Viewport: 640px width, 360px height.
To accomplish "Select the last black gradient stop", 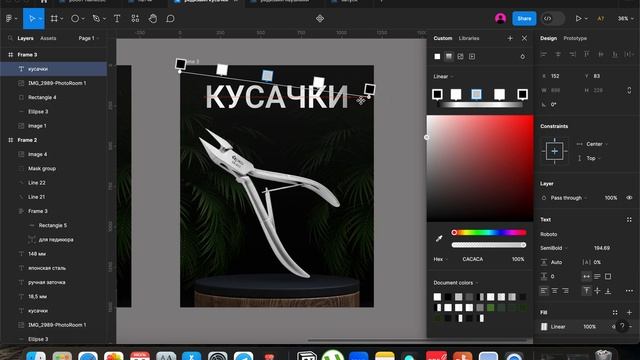I will (522, 94).
